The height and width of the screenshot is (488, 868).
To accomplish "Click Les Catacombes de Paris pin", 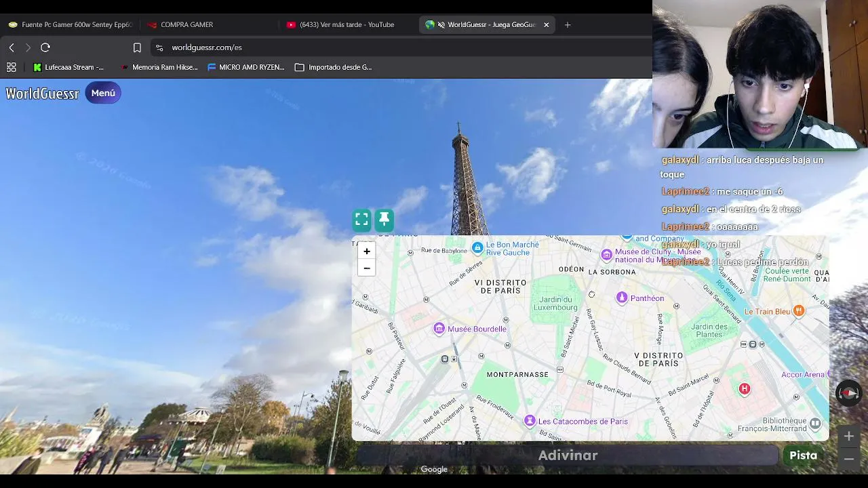I will point(530,422).
